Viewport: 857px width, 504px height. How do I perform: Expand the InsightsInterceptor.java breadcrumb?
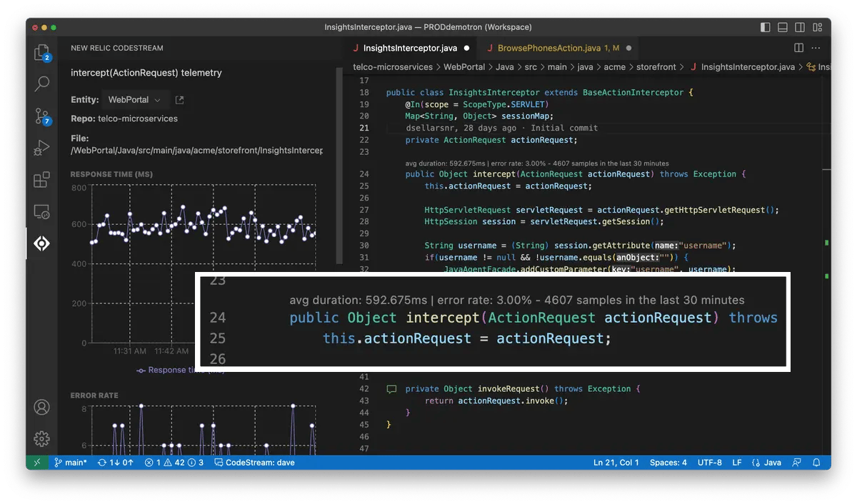tap(748, 67)
